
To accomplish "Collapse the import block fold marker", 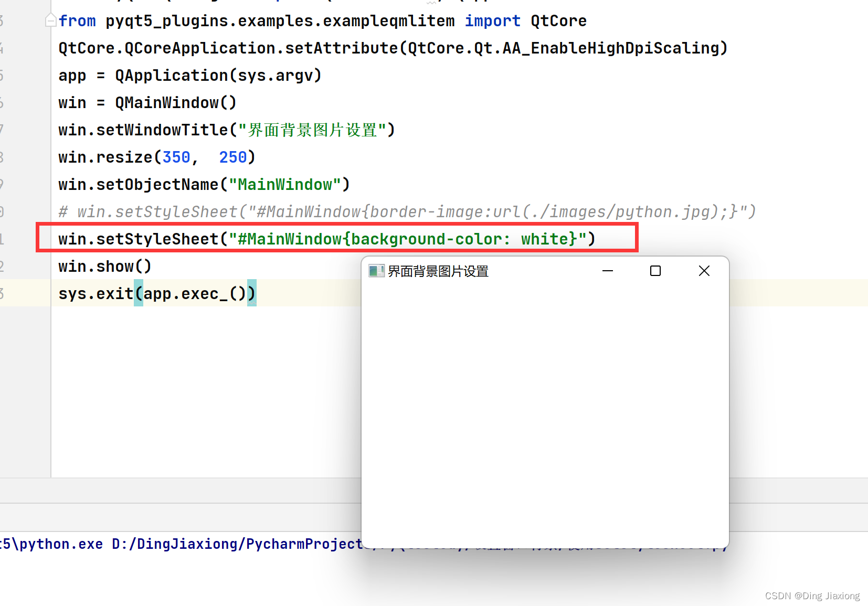I will (x=51, y=20).
